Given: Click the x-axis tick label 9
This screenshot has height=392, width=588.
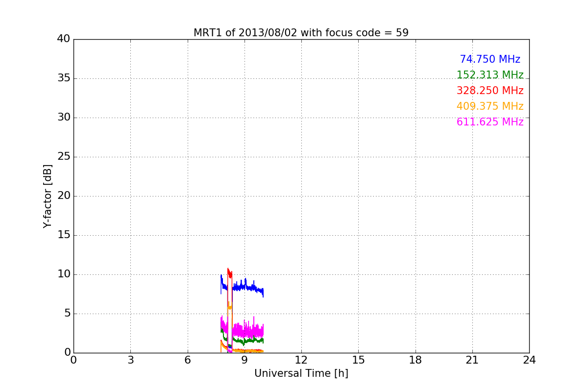Looking at the screenshot, I should (x=245, y=360).
